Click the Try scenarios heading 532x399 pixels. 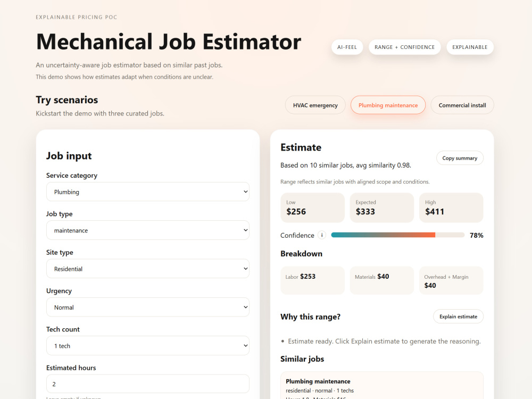(67, 100)
